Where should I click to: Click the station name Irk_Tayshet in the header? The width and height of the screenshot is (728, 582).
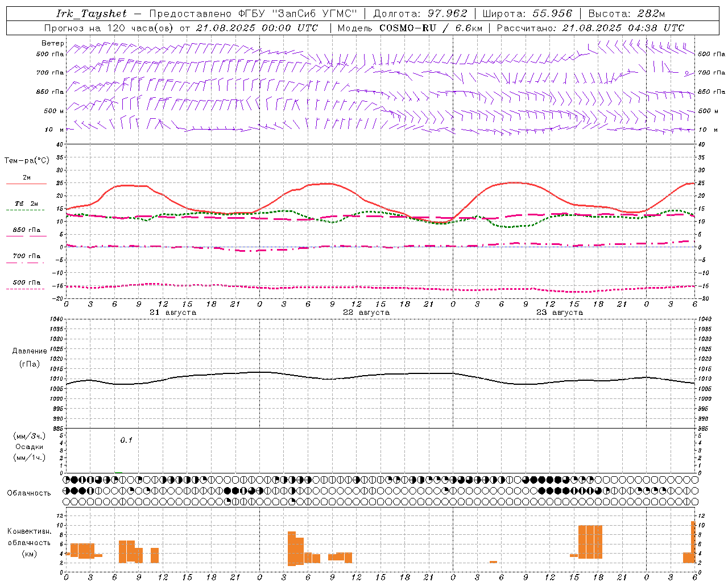(92, 14)
